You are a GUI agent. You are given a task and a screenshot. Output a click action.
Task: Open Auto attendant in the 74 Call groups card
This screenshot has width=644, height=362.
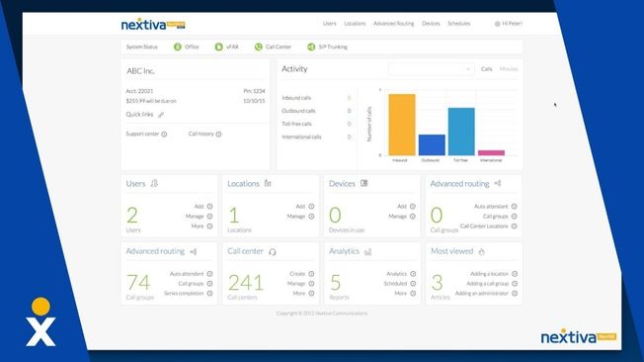point(191,274)
